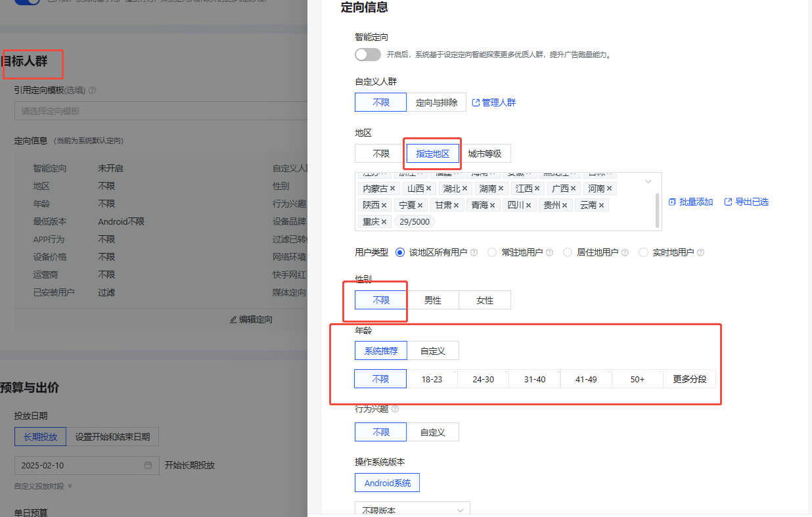The width and height of the screenshot is (812, 517).
Task: Remove the 甘肃 region tag
Action: [456, 205]
